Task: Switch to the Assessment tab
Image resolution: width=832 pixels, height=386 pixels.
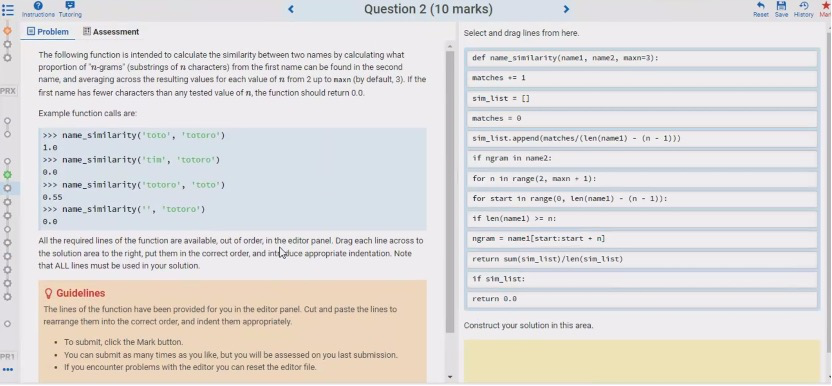Action: [x=111, y=32]
